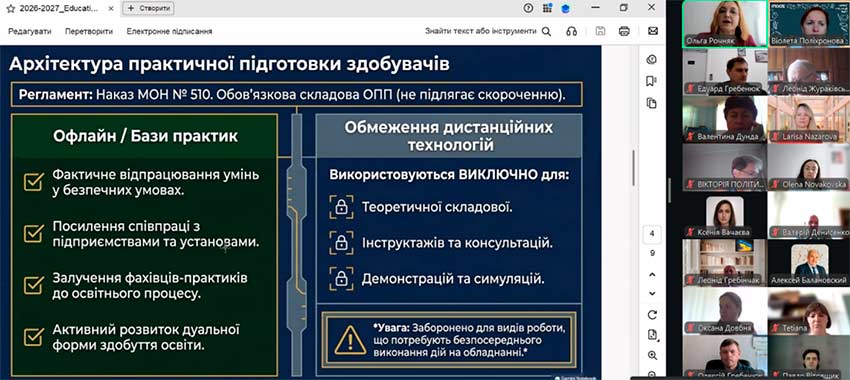Viewport: 850px width, 380px height.
Task: Click the save floppy disk icon
Action: [x=600, y=31]
